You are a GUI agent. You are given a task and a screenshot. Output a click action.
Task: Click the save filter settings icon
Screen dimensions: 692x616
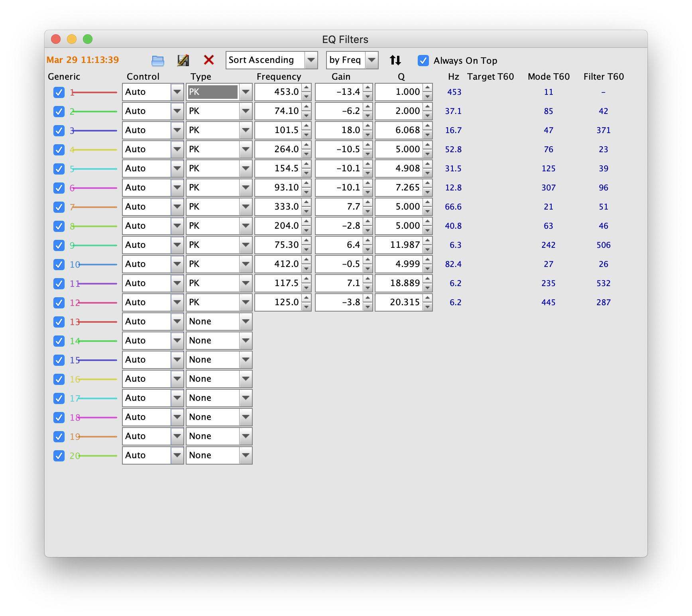point(183,60)
